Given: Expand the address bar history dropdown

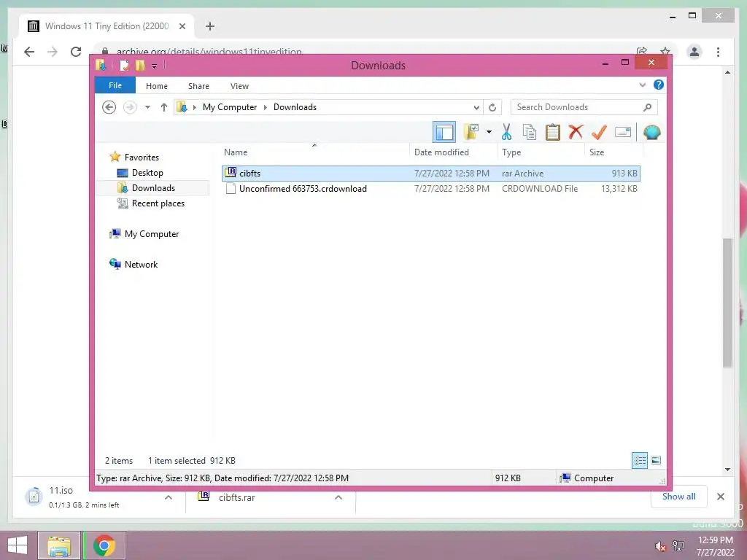Looking at the screenshot, I should [476, 107].
